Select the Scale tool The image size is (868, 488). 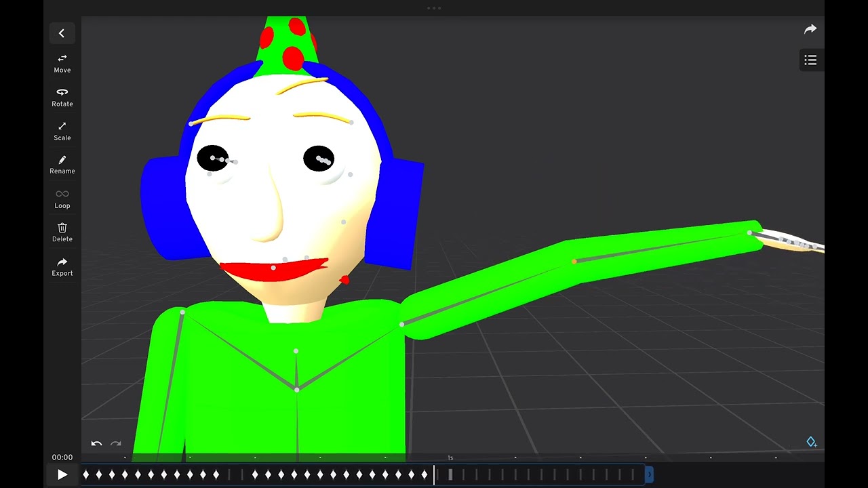point(62,131)
